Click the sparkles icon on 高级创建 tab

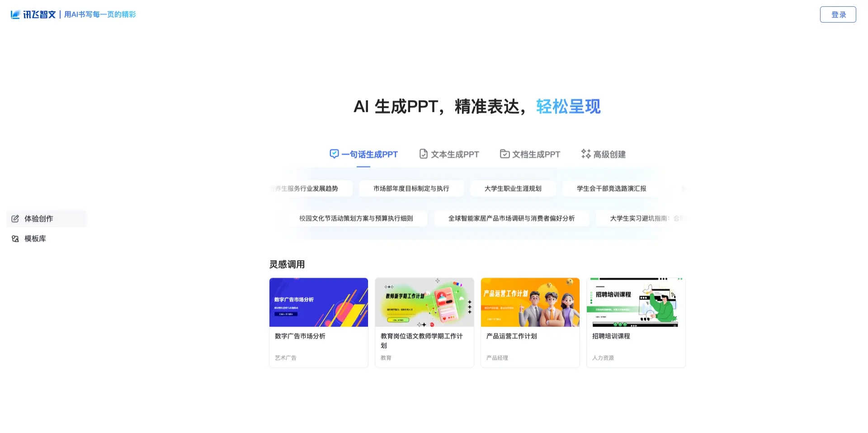tap(585, 154)
